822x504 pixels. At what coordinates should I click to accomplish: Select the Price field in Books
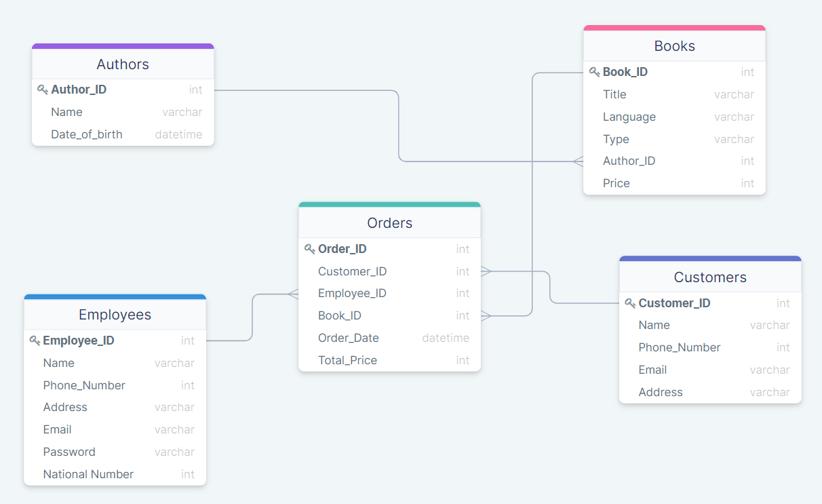[x=674, y=183]
